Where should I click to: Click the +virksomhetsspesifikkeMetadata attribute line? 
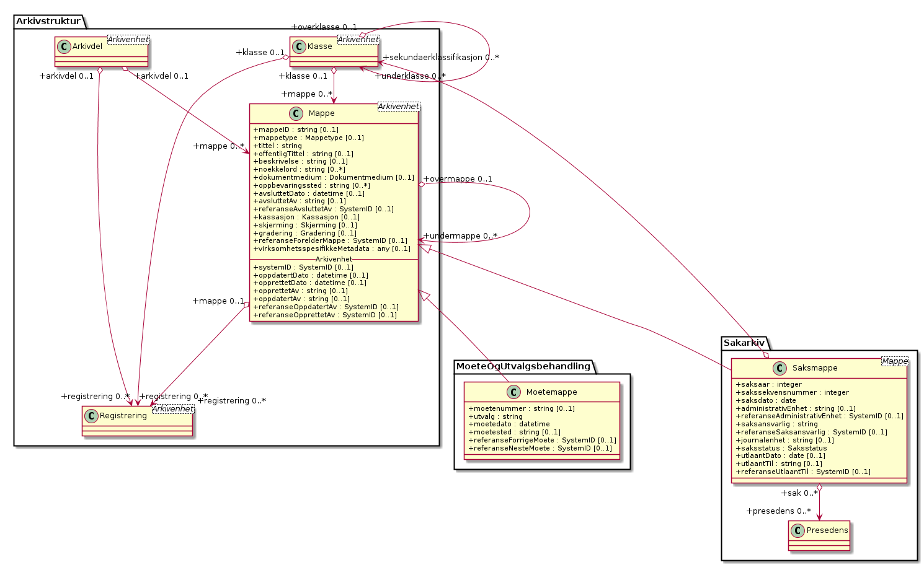point(332,249)
